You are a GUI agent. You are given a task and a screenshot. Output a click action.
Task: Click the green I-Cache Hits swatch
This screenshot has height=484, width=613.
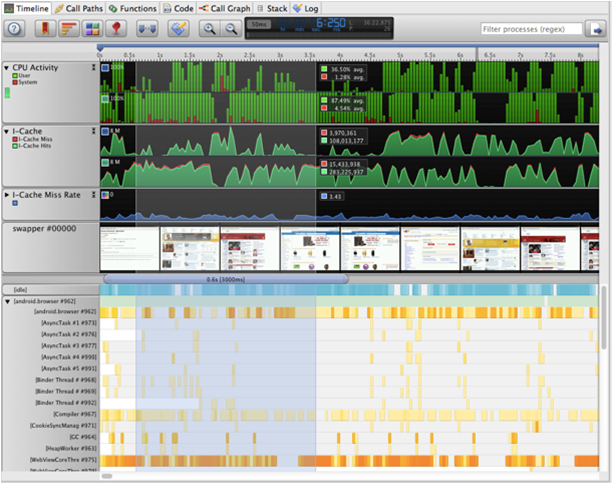[x=15, y=146]
